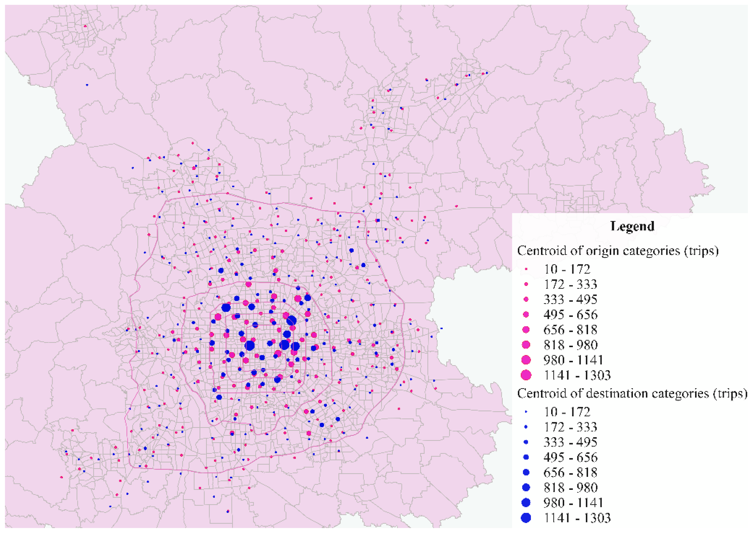The width and height of the screenshot is (756, 536).
Task: Click the pink 1141 - 1303 origin legend circle
Action: [526, 375]
